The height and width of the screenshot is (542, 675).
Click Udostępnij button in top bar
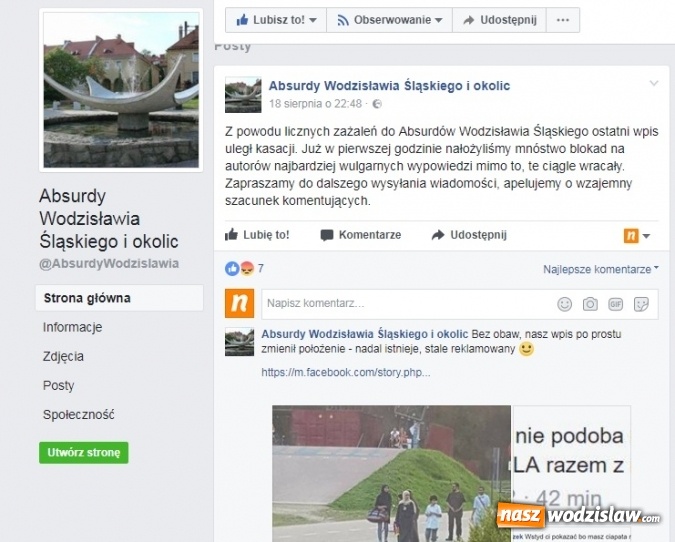point(499,20)
